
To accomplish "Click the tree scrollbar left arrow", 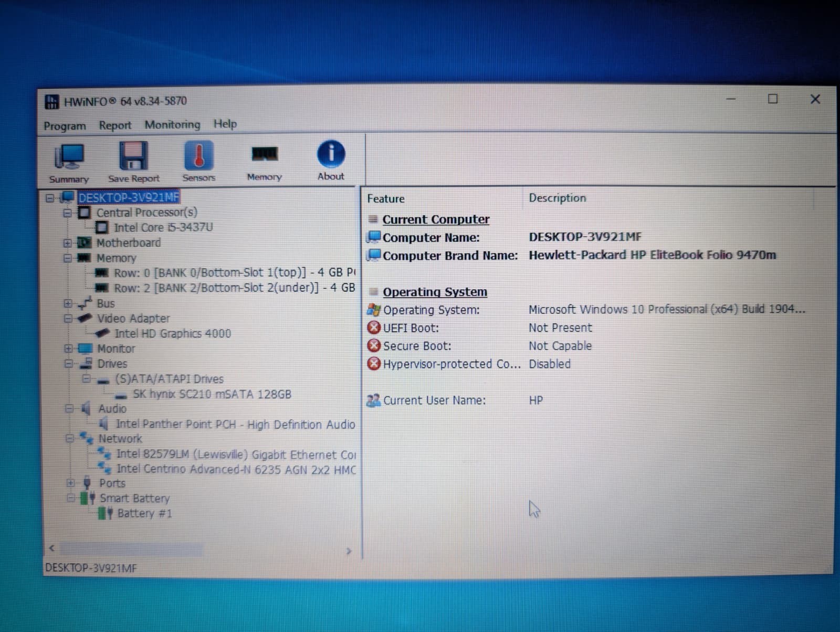I will [51, 549].
